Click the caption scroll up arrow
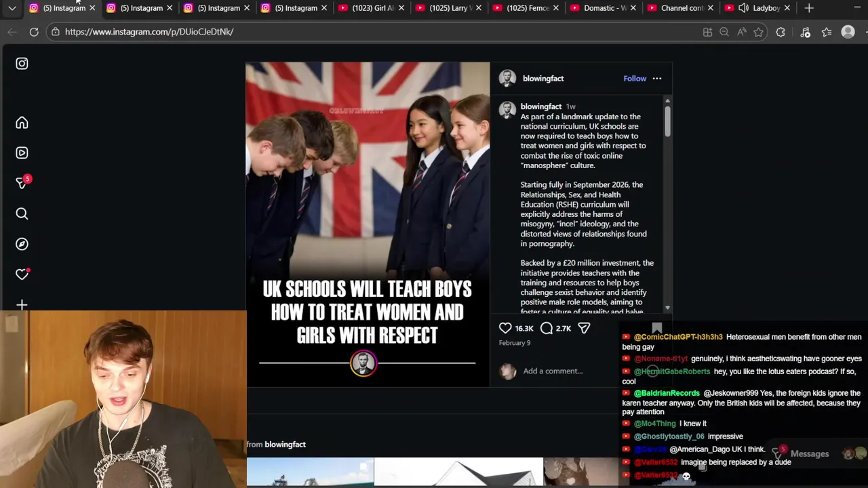Viewport: 868px width, 488px height. [667, 101]
